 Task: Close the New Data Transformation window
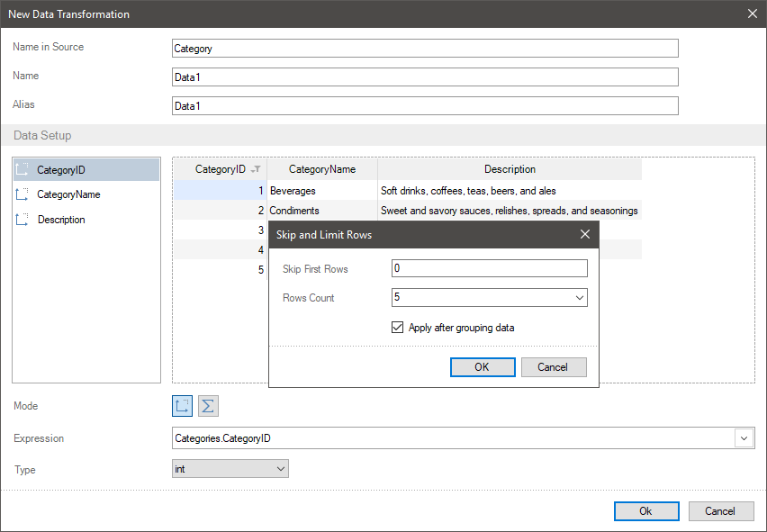[x=753, y=14]
